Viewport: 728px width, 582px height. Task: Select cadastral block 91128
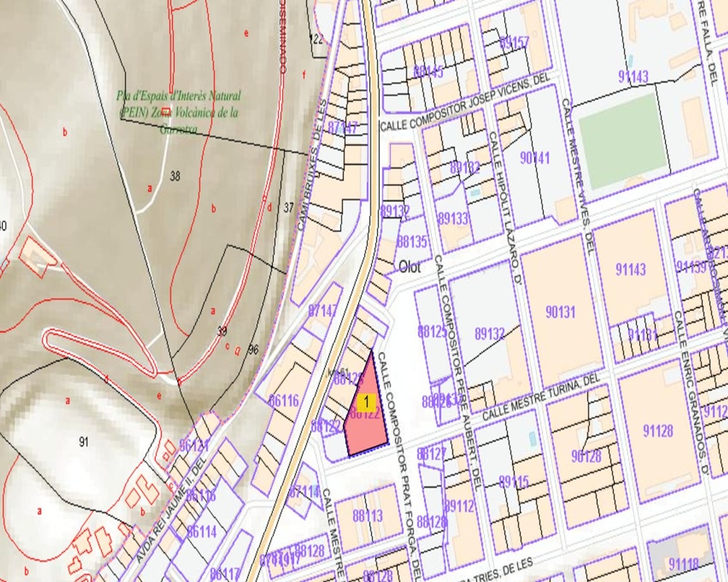(657, 431)
